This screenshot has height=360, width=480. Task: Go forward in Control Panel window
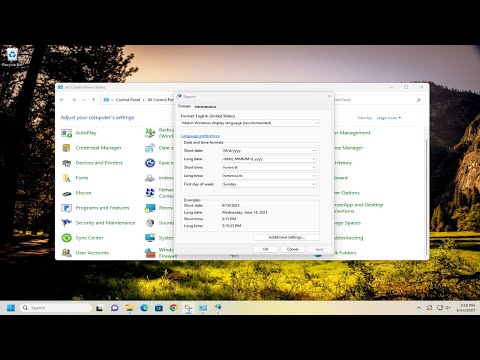coord(74,100)
